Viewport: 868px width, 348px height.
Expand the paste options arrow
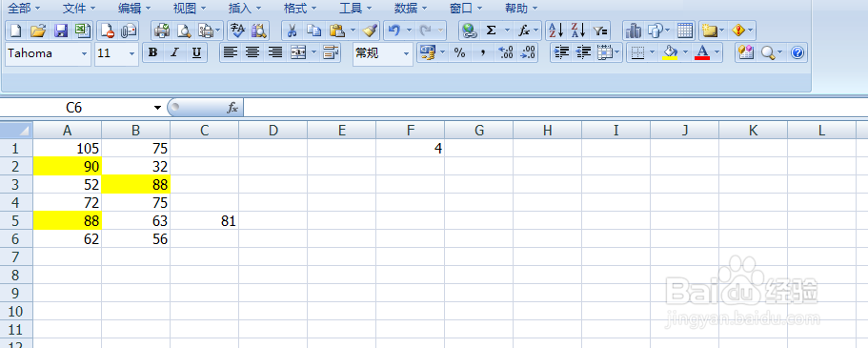pos(353,31)
